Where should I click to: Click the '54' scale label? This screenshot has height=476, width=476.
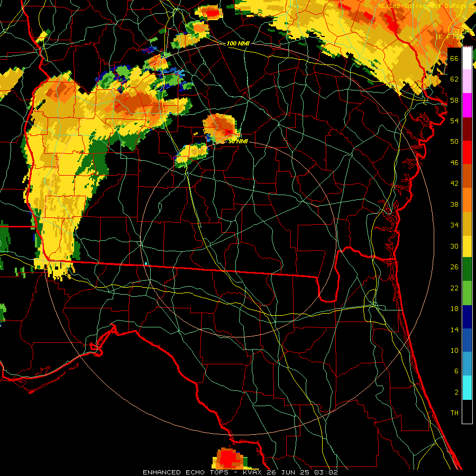(454, 121)
